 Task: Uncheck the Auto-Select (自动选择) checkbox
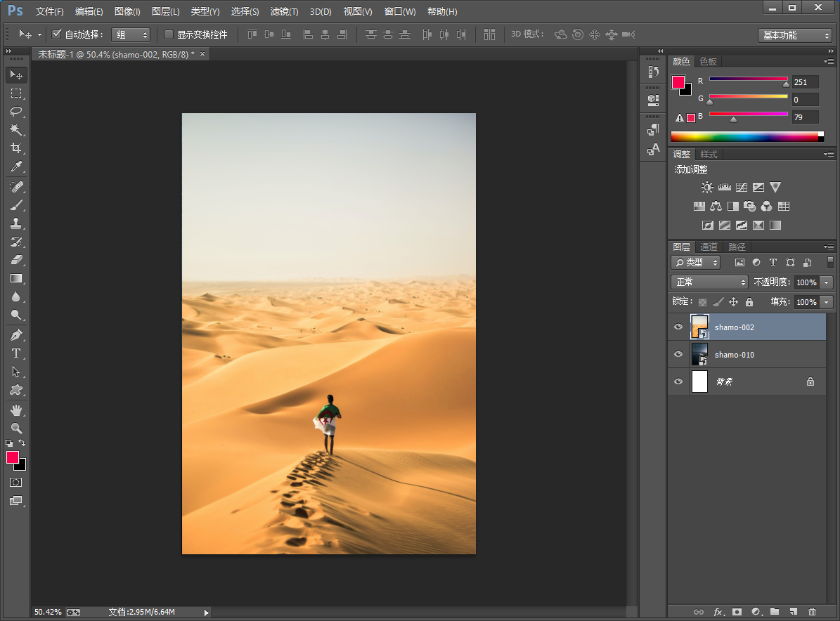(x=56, y=34)
